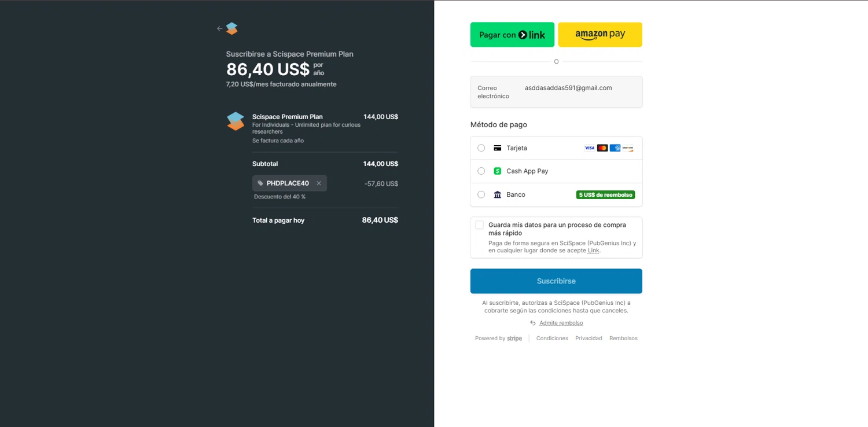This screenshot has height=427, width=868.
Task: Click the Scispace Premium Plan product image
Action: 236,121
